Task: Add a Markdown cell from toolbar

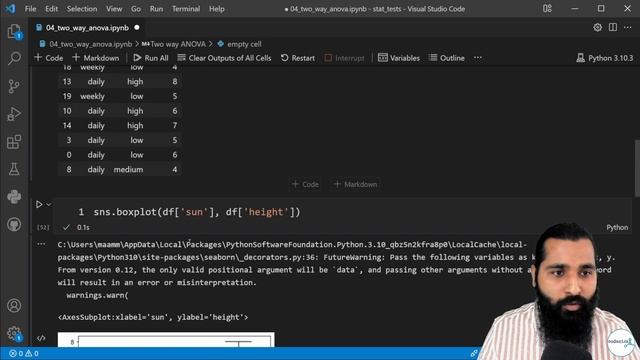Action: click(x=96, y=58)
